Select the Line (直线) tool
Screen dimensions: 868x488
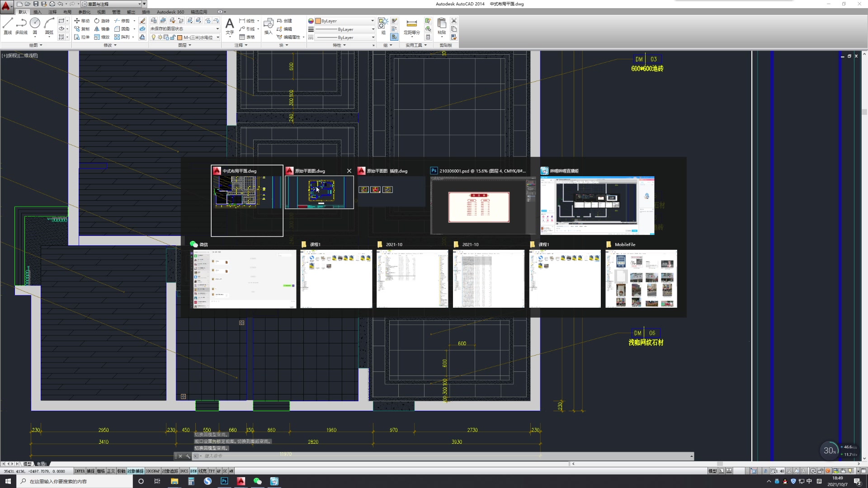(8, 26)
